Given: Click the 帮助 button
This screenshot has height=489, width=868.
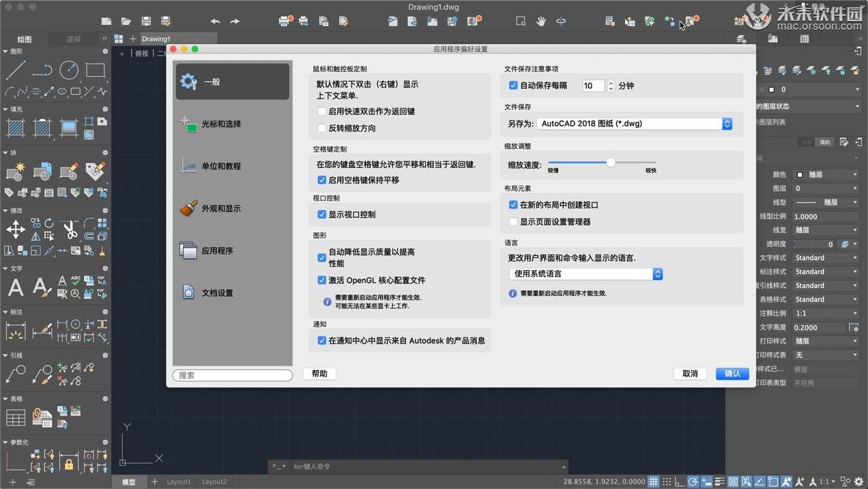Looking at the screenshot, I should click(x=320, y=374).
